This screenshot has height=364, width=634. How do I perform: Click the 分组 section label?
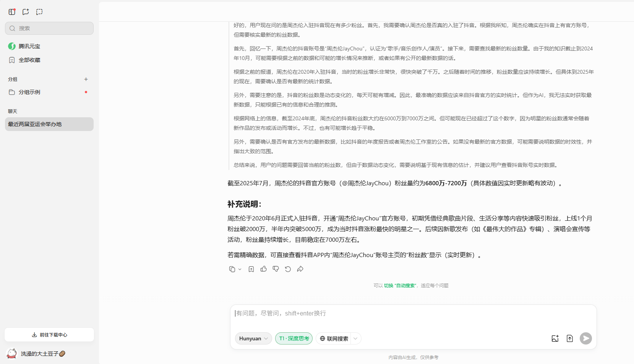click(x=13, y=79)
